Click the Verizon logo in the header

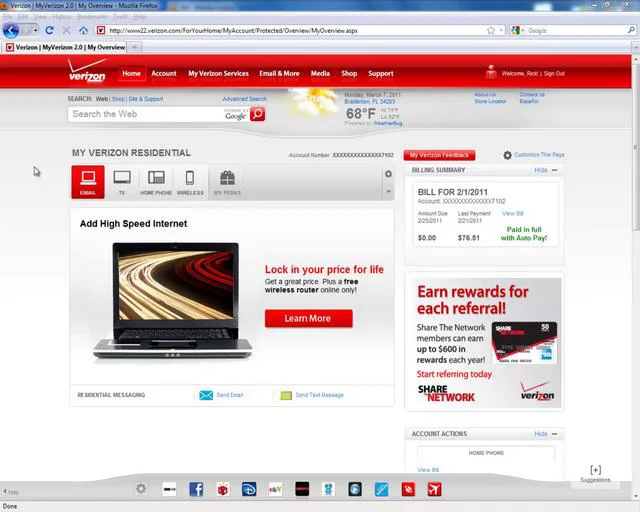point(87,71)
